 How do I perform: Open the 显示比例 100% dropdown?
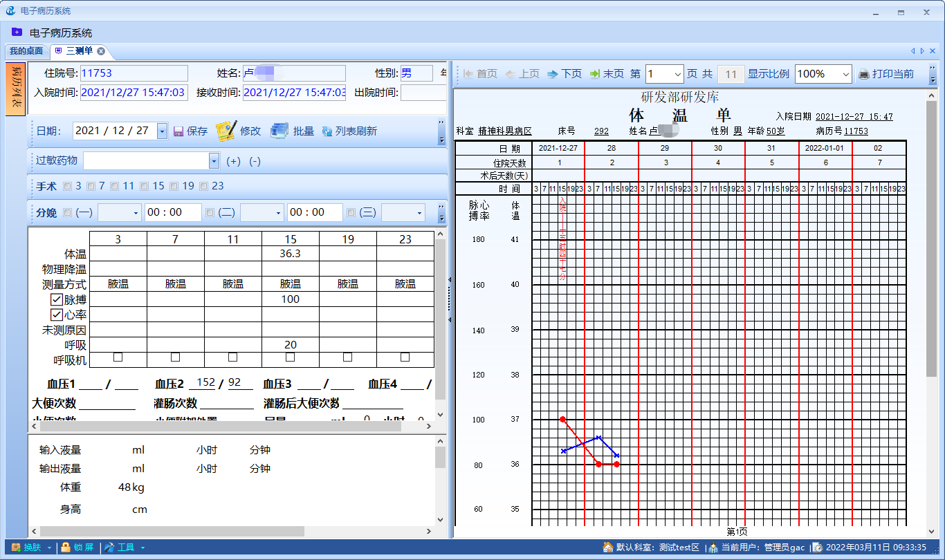[846, 74]
